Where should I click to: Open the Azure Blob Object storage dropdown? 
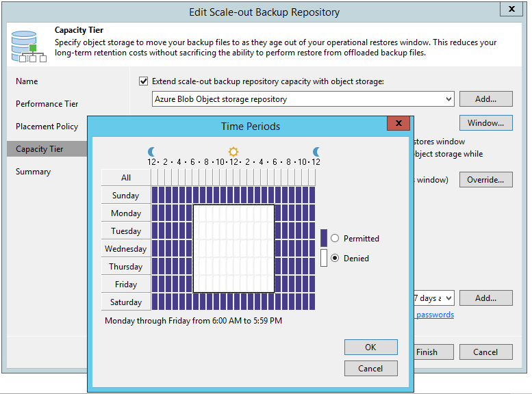click(448, 100)
